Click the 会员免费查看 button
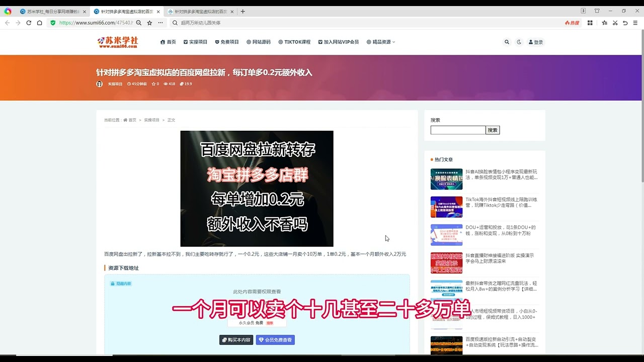The image size is (644, 362). click(x=275, y=340)
